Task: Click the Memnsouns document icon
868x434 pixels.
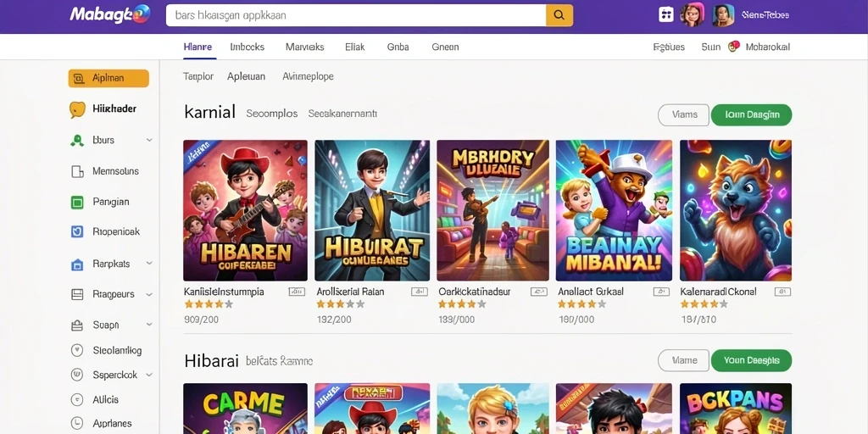Action: [77, 171]
